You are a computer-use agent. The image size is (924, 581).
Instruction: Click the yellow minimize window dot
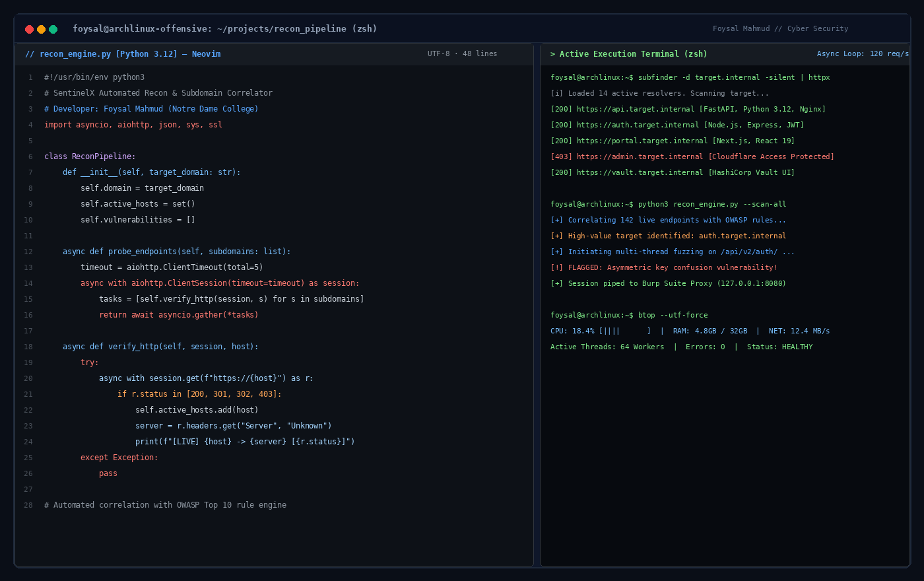click(x=41, y=29)
